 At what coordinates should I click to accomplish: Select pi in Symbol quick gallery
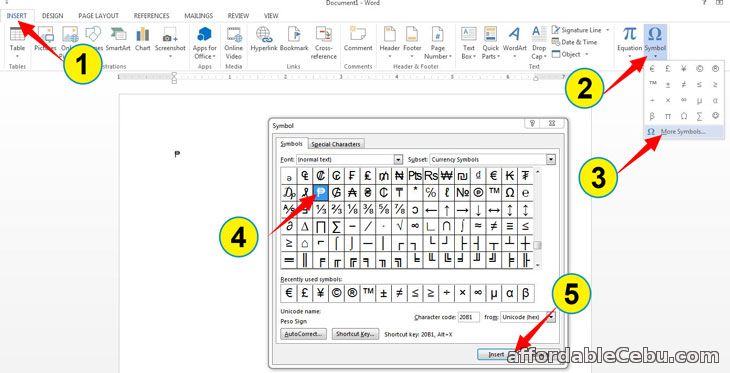click(x=668, y=115)
